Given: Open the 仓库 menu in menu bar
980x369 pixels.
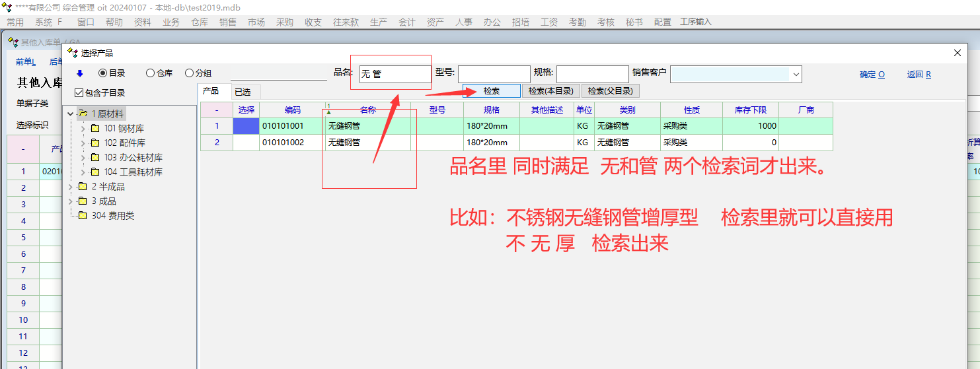Looking at the screenshot, I should tap(200, 22).
